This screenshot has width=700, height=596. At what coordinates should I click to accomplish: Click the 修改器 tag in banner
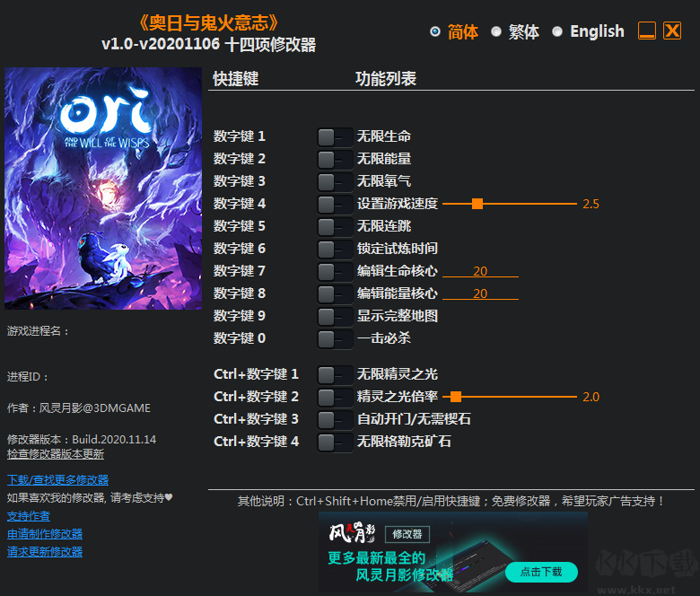(x=407, y=534)
